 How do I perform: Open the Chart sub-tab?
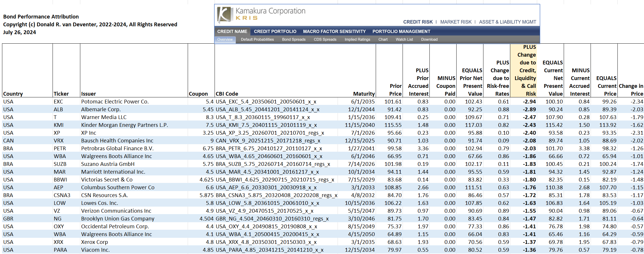pos(383,40)
